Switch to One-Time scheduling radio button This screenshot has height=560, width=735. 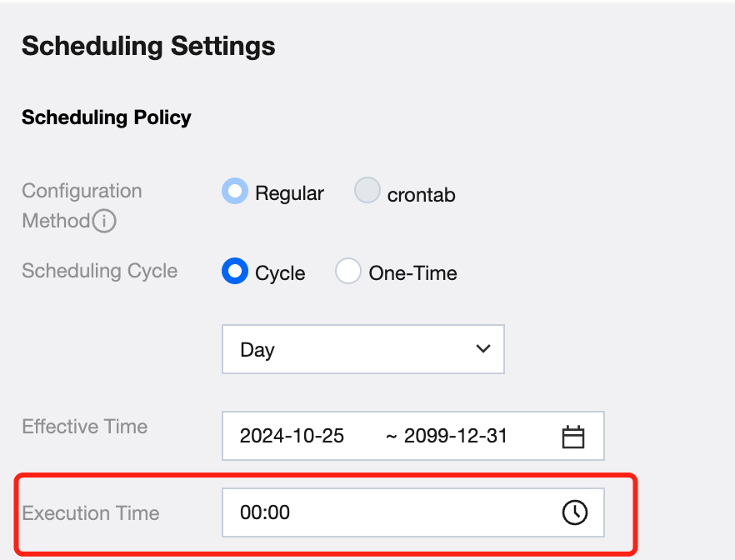(x=348, y=272)
